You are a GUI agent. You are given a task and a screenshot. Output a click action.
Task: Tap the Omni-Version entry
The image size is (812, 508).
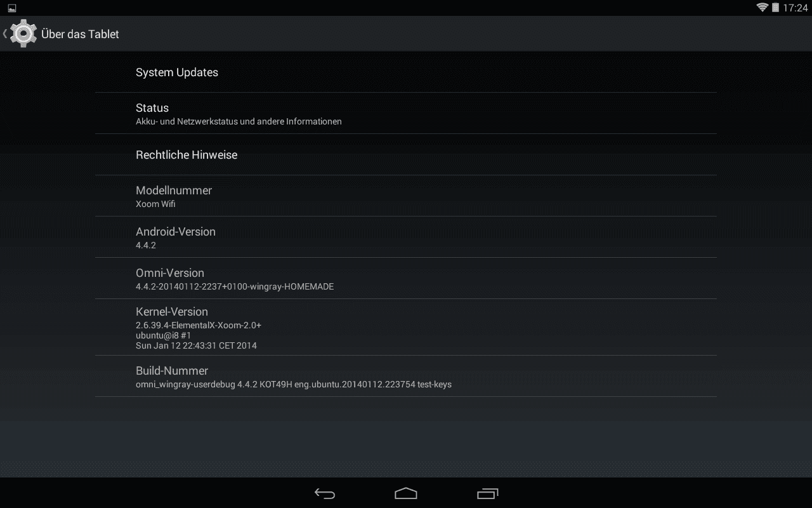point(406,279)
